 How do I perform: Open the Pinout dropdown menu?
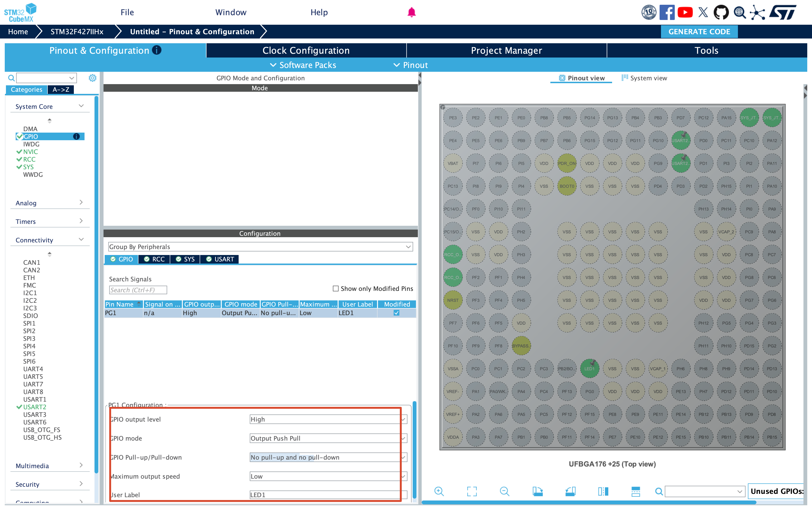[411, 65]
